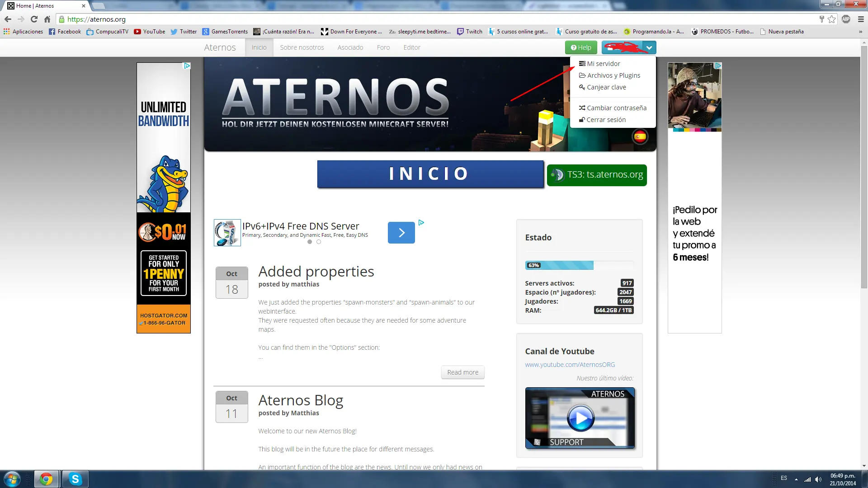This screenshot has height=488, width=868.
Task: Click the 63% server status progress bar
Action: pyautogui.click(x=579, y=265)
